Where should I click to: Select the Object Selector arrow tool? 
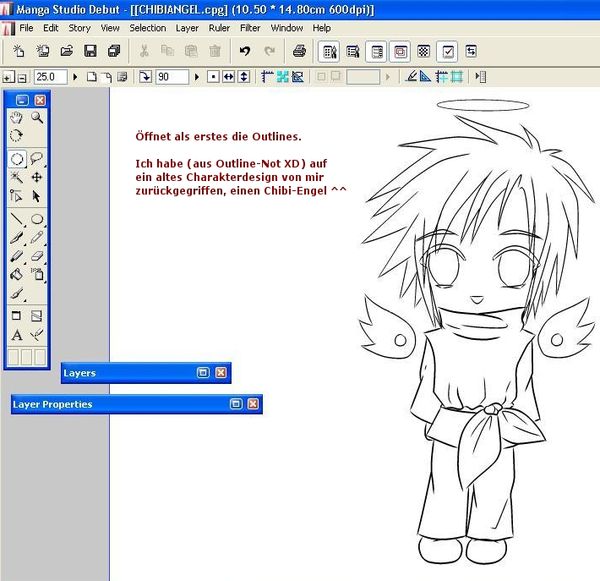tap(36, 196)
